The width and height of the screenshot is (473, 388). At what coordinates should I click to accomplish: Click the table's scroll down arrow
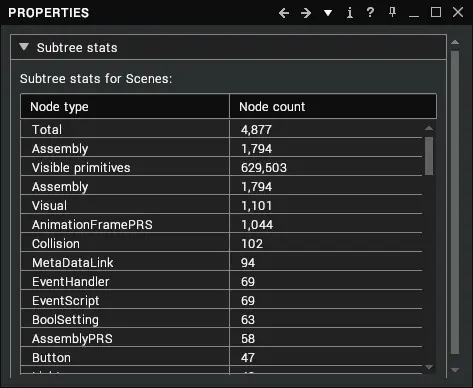(429, 367)
